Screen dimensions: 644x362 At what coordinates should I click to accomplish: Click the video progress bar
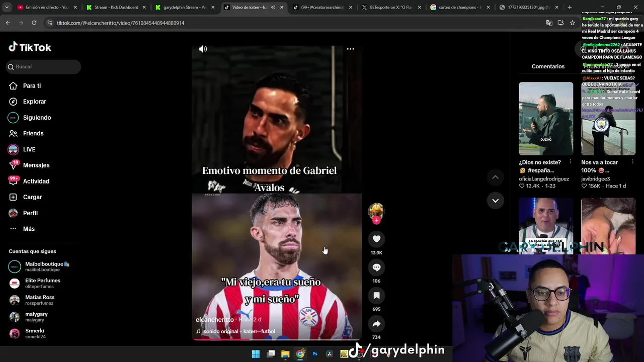tap(277, 339)
